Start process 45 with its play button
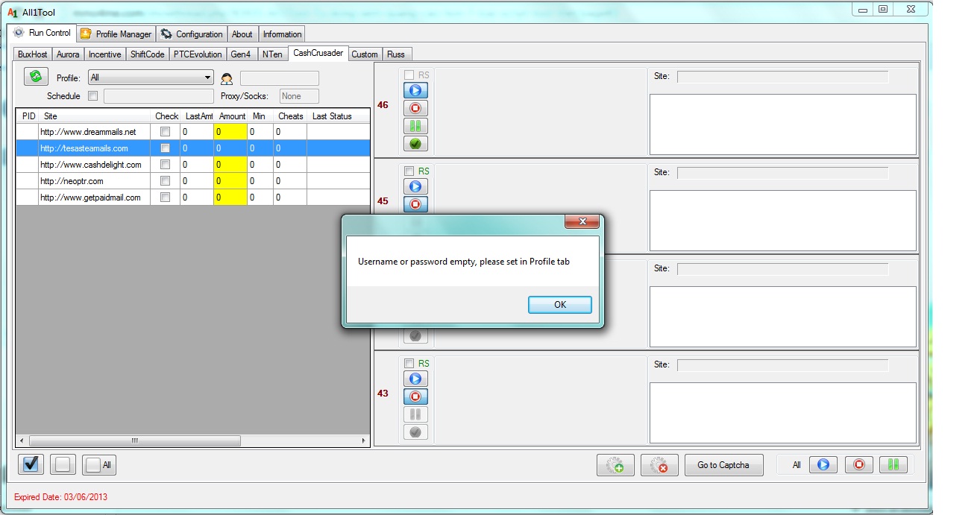Screen dimensions: 980x515 [415, 186]
